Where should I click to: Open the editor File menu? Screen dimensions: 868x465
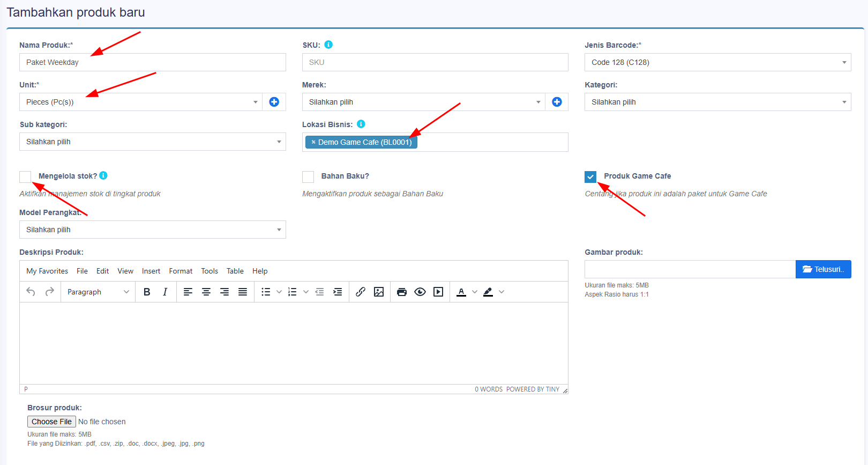[x=82, y=271]
